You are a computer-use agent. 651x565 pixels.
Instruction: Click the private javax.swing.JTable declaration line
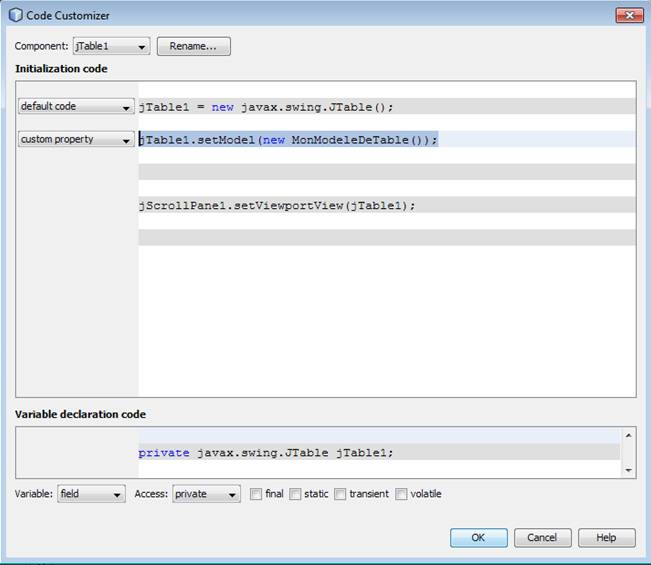point(266,452)
